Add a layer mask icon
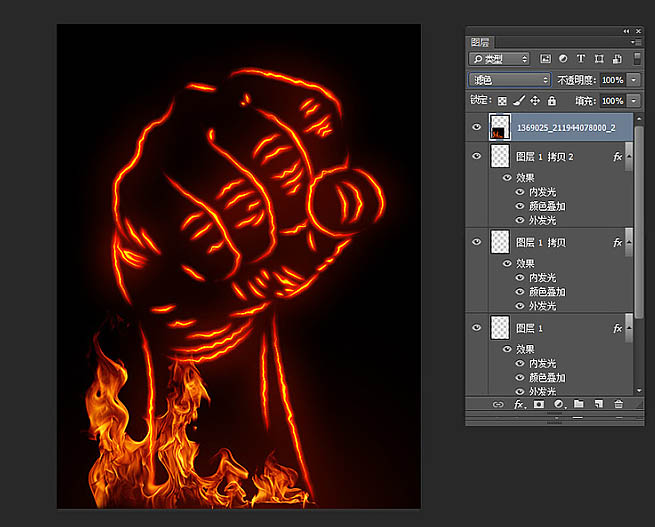 (539, 404)
